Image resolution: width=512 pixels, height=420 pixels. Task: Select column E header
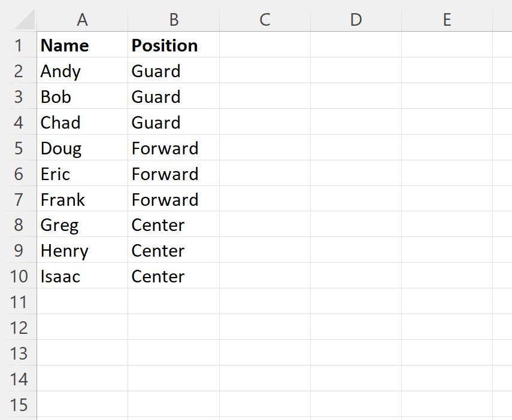point(447,20)
